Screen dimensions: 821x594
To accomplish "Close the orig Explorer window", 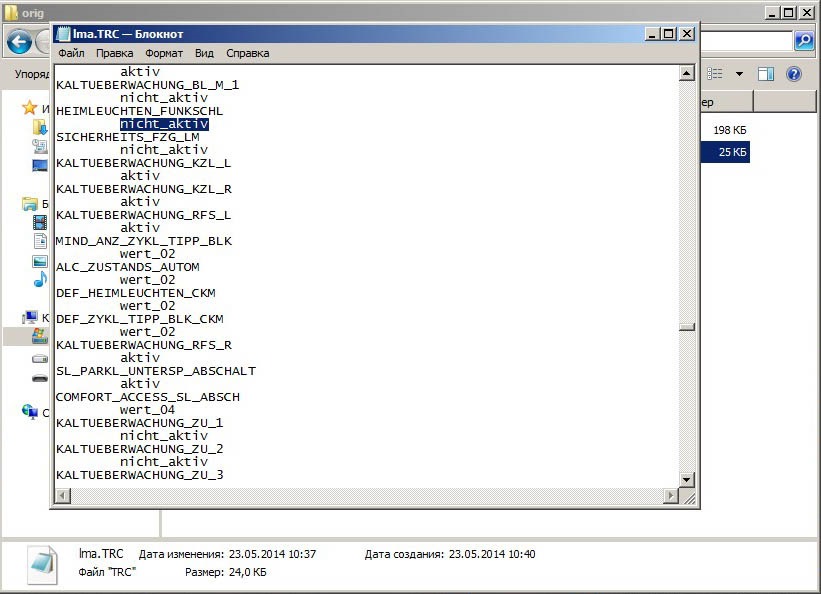I will [x=807, y=13].
